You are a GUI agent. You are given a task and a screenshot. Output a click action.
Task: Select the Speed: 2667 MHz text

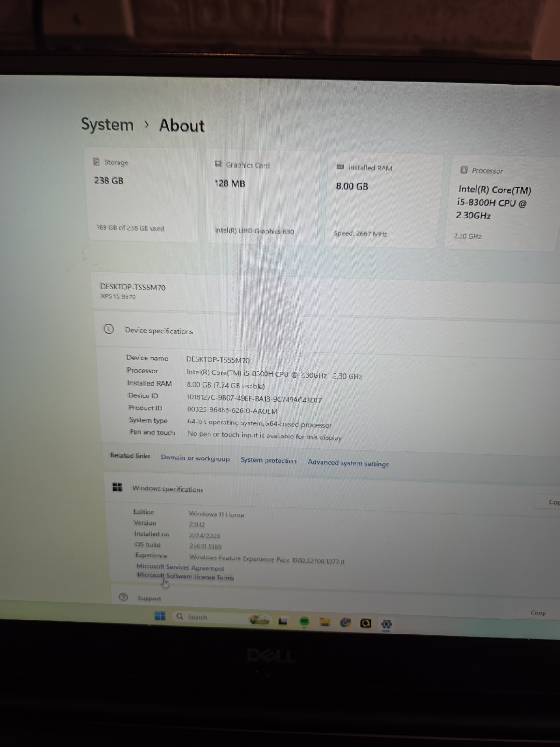360,233
